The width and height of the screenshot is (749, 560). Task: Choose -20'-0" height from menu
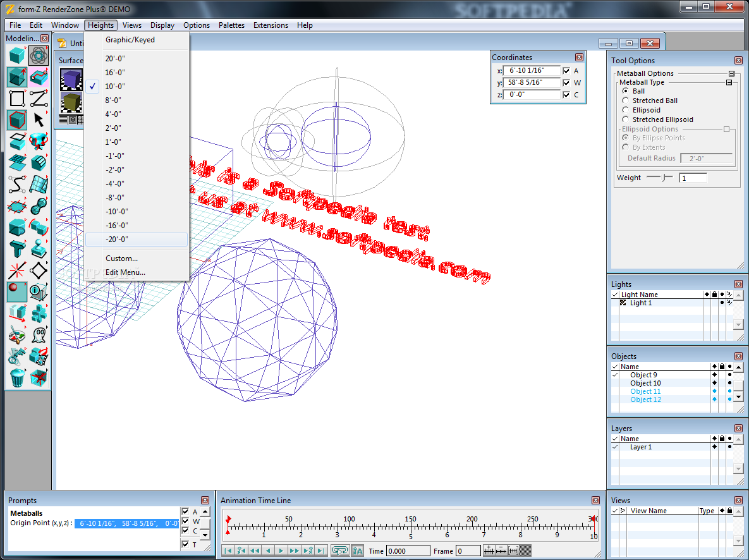tap(137, 240)
